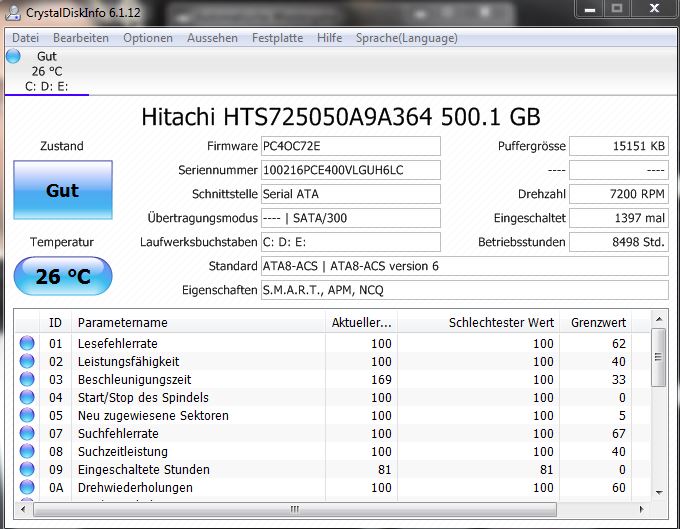
Task: Click the status icon for Eingeschaltete Stunden row
Action: [27, 469]
